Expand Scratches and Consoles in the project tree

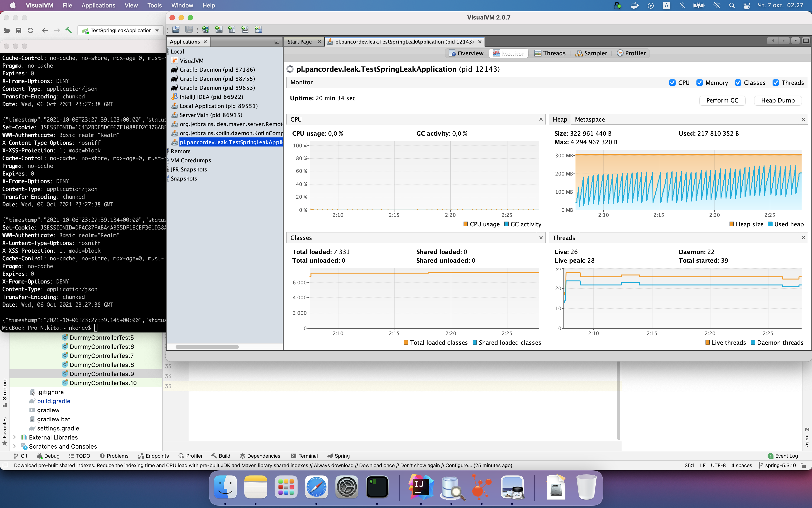pos(14,446)
